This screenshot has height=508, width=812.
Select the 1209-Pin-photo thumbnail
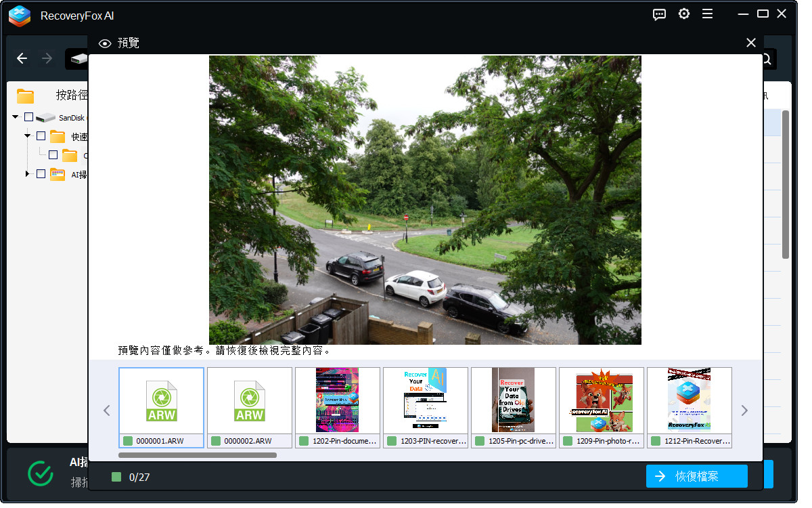(x=601, y=400)
